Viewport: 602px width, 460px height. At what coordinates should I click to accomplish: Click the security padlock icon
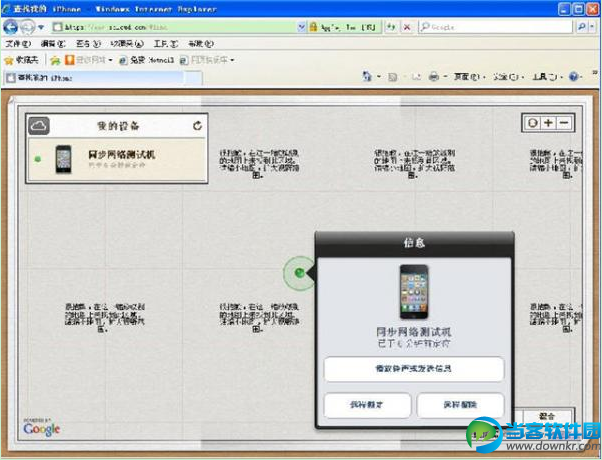314,27
